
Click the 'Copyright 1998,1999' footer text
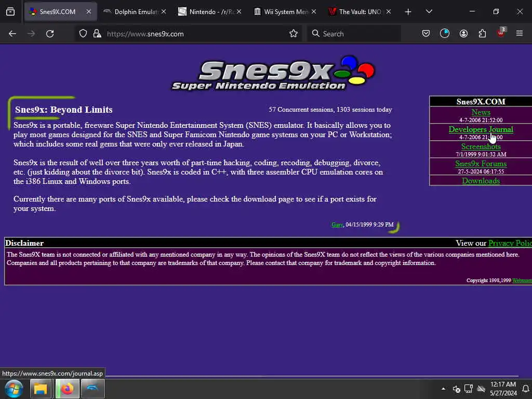tap(488, 280)
